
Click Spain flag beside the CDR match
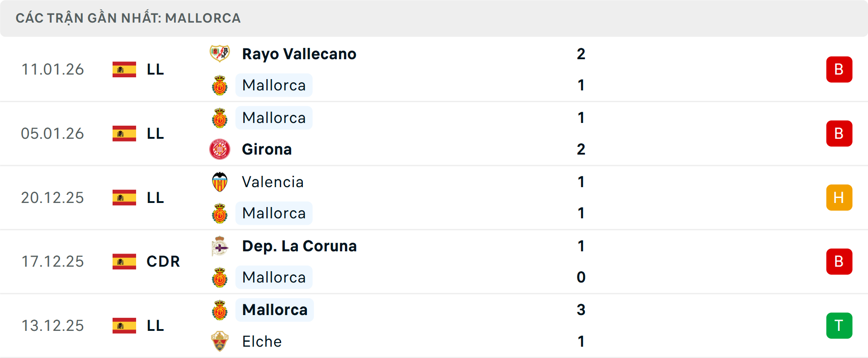coord(124,261)
